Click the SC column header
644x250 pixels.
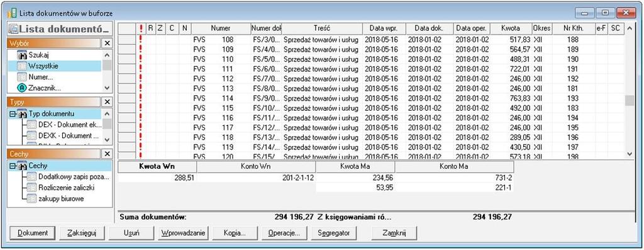pos(615,28)
